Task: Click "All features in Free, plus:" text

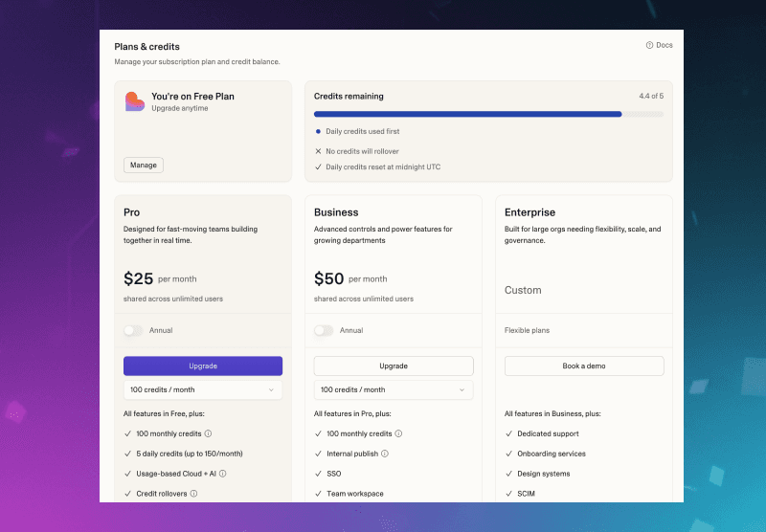Action: click(164, 413)
